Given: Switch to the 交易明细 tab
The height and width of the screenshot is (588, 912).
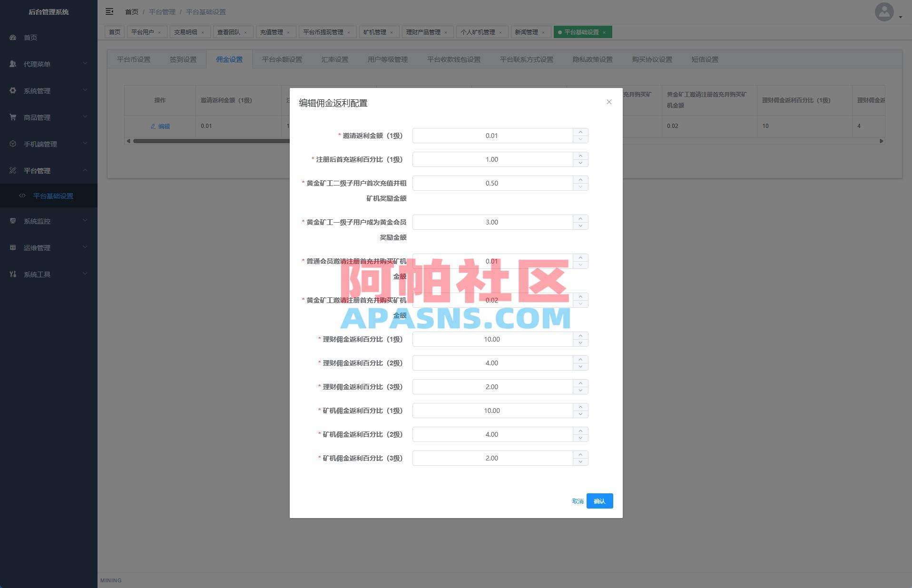Looking at the screenshot, I should coord(186,32).
